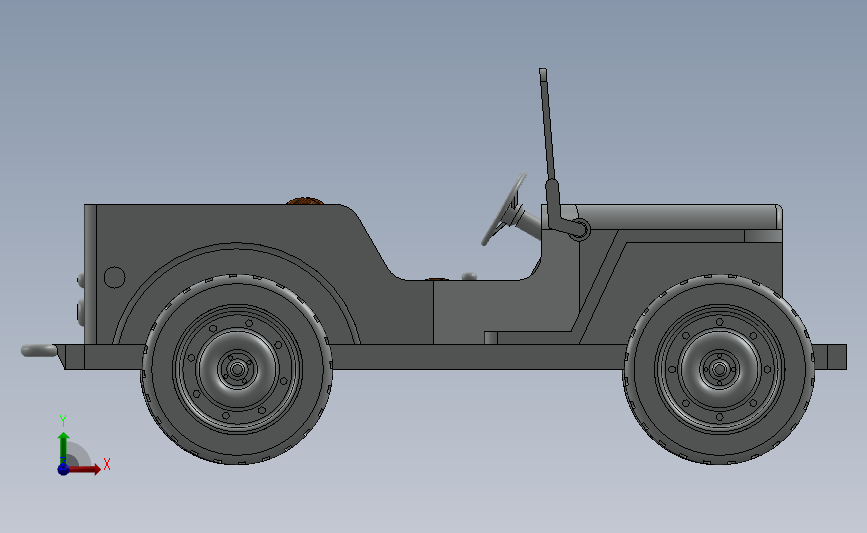Pick the round circle on the rear body panel
This screenshot has height=533, width=867.
pyautogui.click(x=114, y=277)
